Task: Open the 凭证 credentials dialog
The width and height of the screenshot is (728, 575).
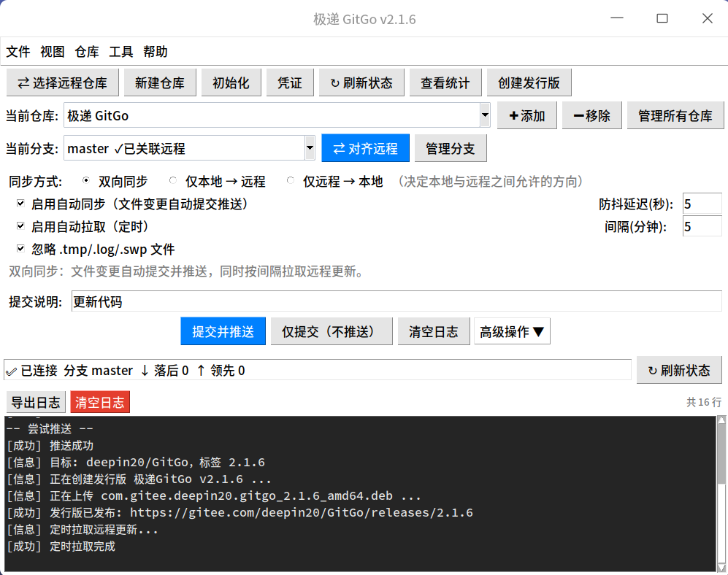Action: (290, 82)
